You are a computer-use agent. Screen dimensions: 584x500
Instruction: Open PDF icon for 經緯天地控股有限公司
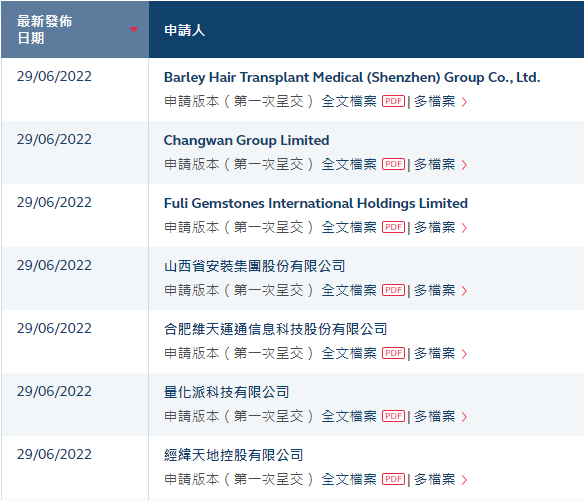(393, 479)
